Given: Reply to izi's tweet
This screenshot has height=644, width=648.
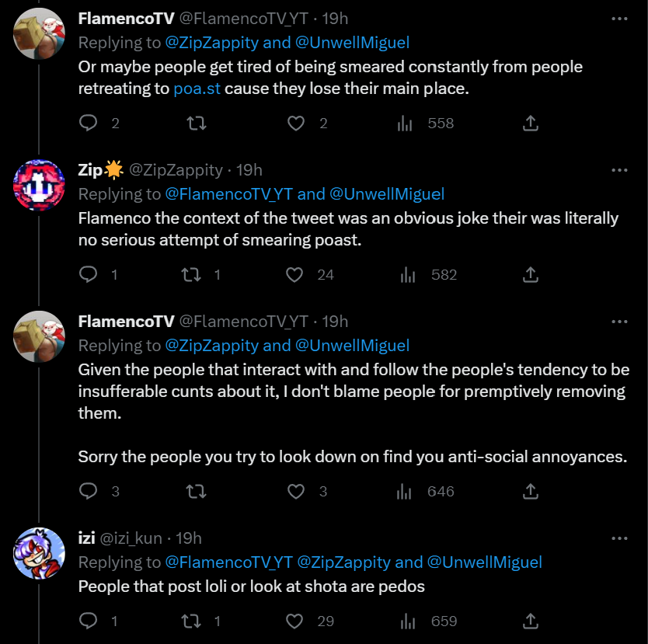Looking at the screenshot, I should [89, 621].
